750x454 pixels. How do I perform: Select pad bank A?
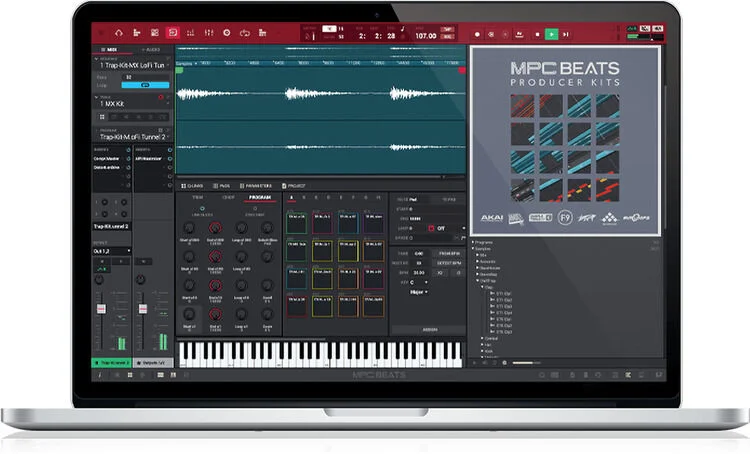[291, 198]
